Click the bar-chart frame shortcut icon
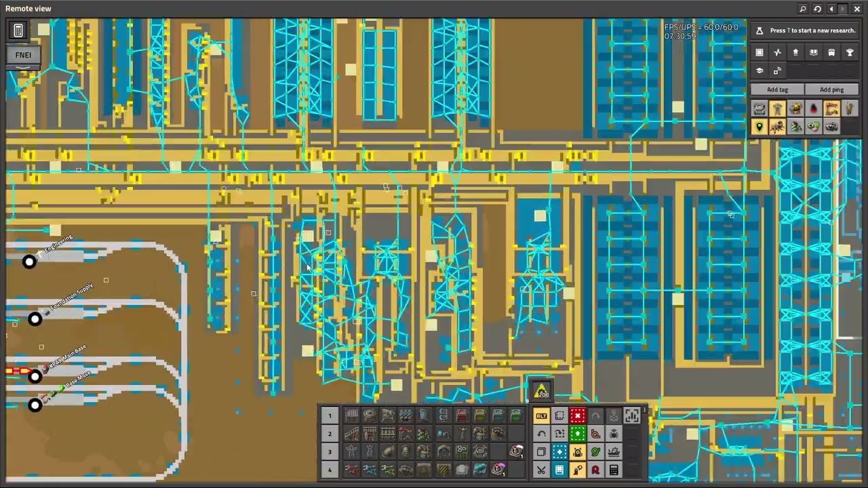Screen dimensions: 868x488 631,415
